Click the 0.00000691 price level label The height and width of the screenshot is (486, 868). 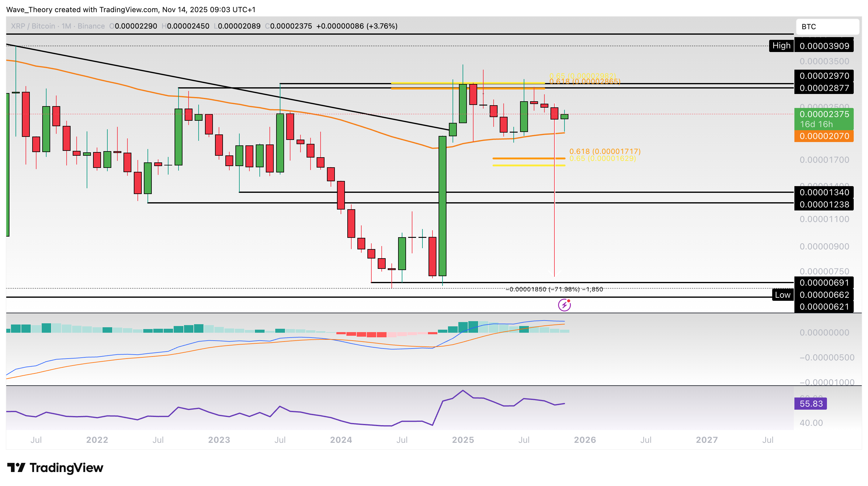pos(824,283)
